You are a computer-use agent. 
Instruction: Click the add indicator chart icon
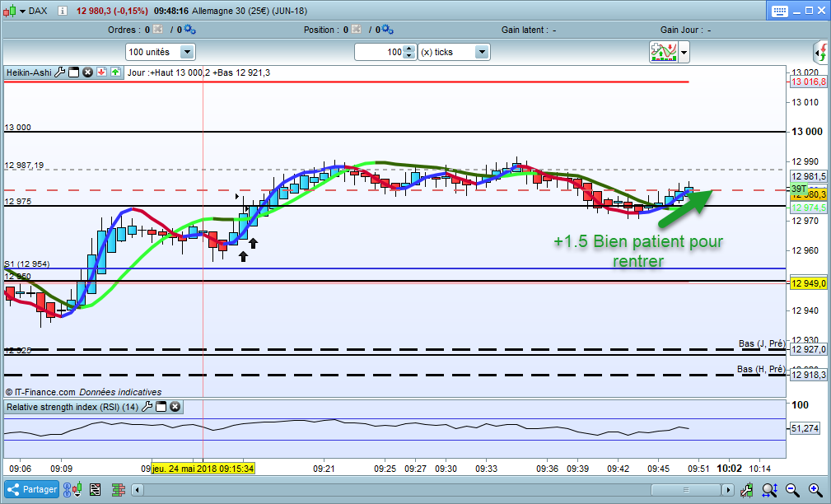(x=664, y=52)
